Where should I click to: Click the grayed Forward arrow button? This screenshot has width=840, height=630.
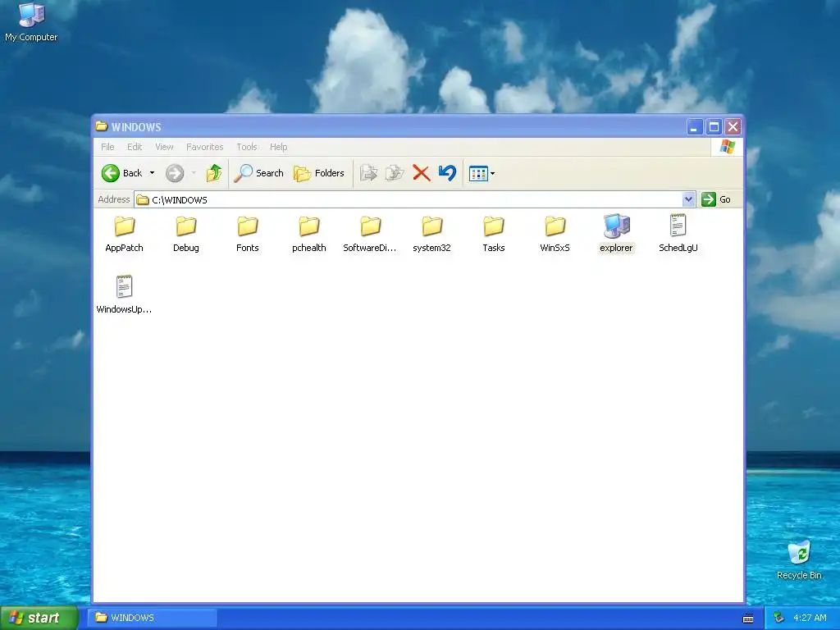point(175,173)
